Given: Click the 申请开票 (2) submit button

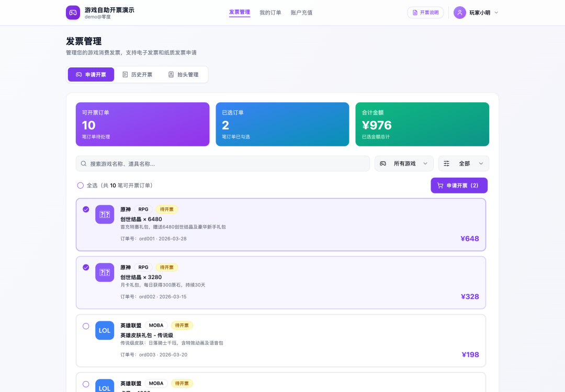Looking at the screenshot, I should [x=459, y=186].
